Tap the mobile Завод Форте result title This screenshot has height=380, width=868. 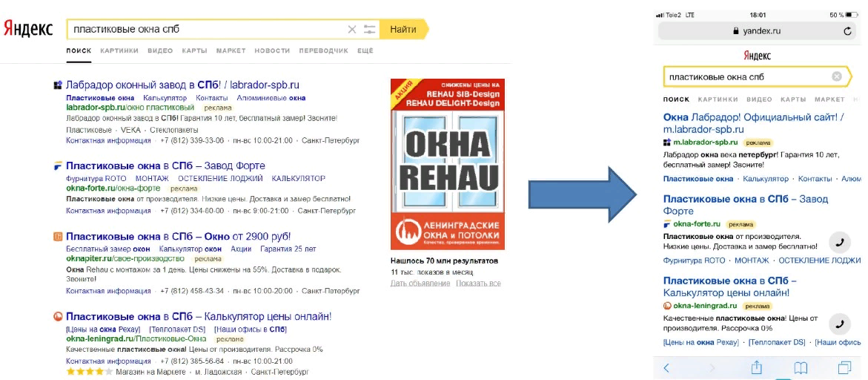click(x=746, y=205)
